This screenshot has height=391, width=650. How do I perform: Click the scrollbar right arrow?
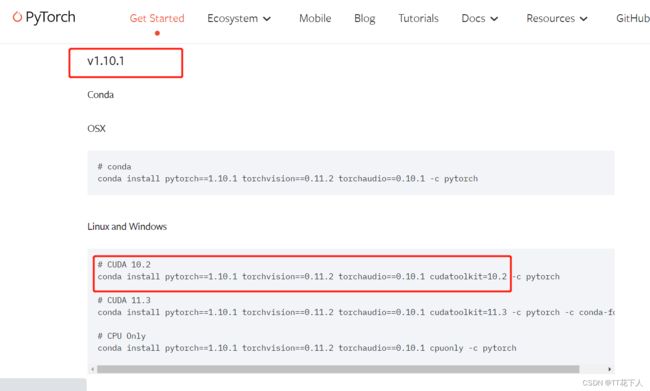point(609,369)
